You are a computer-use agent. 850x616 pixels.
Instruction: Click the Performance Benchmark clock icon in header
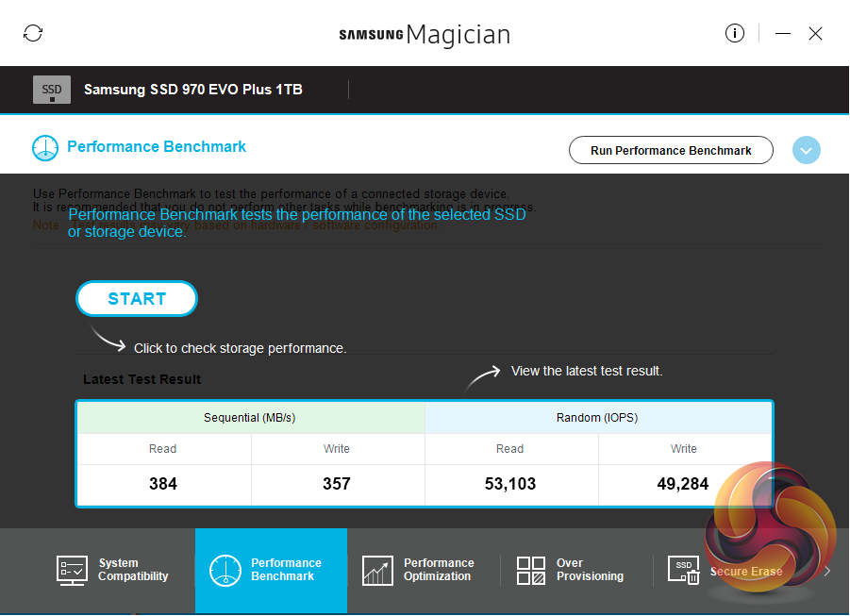pos(45,147)
